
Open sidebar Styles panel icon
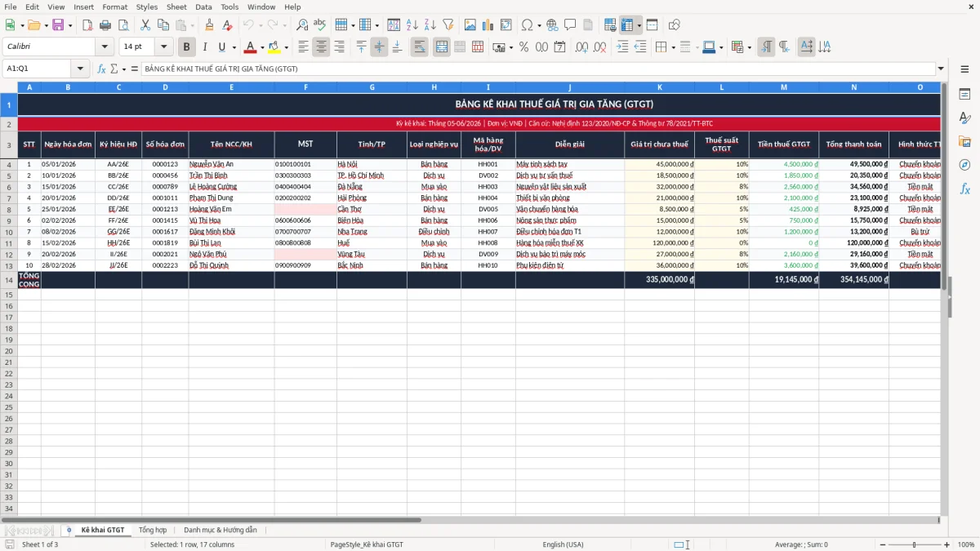[964, 118]
